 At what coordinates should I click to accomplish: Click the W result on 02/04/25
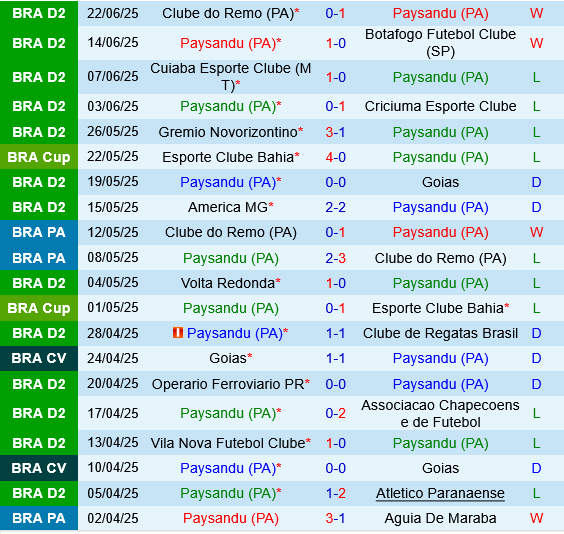coord(536,518)
